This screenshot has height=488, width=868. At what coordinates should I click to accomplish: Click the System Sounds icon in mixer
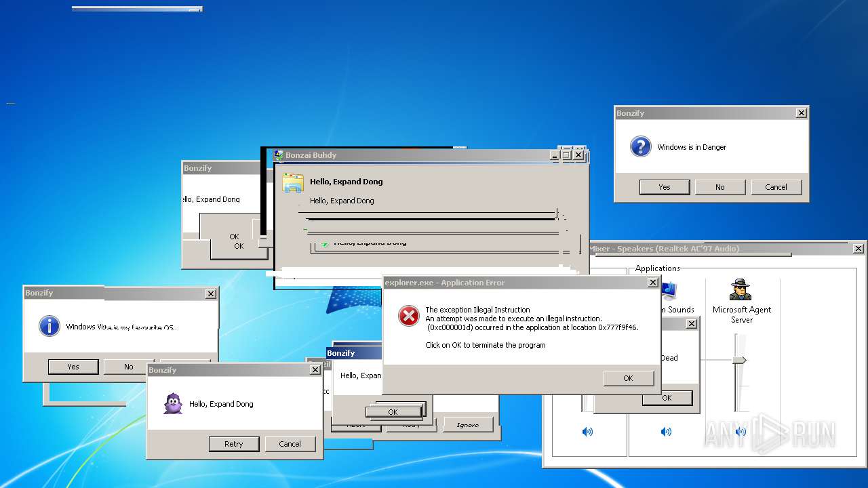point(669,291)
